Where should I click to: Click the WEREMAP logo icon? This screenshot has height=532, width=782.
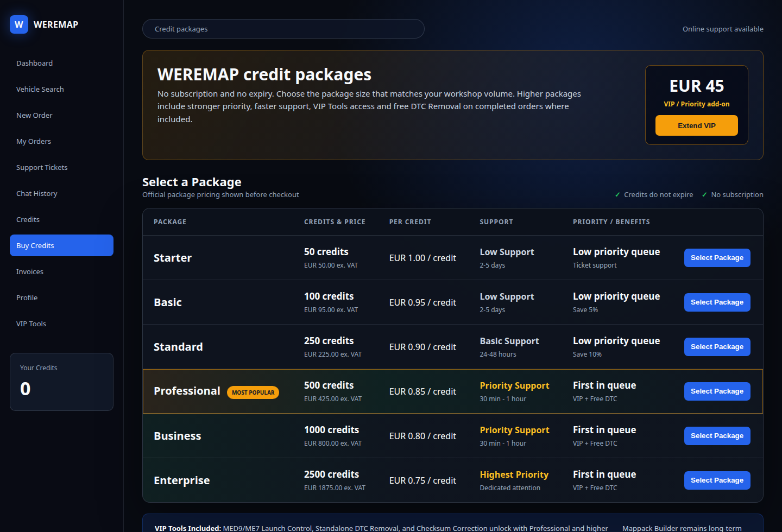pos(19,24)
